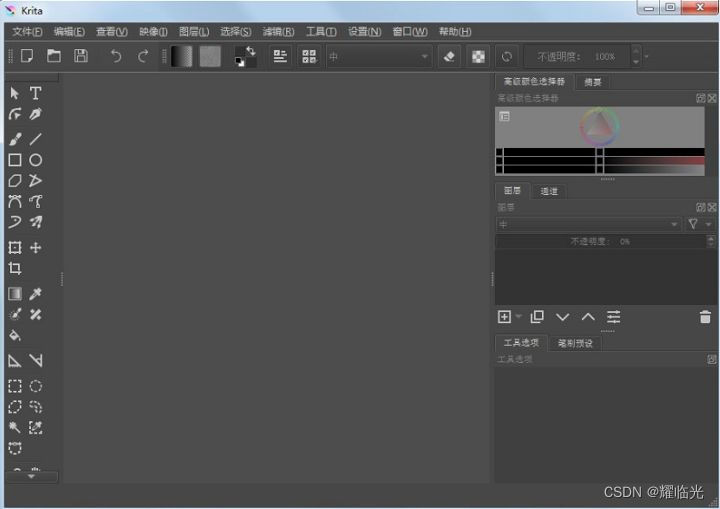Viewport: 720px width, 509px height.
Task: Select the Freehand Selection tool
Action: 35,407
